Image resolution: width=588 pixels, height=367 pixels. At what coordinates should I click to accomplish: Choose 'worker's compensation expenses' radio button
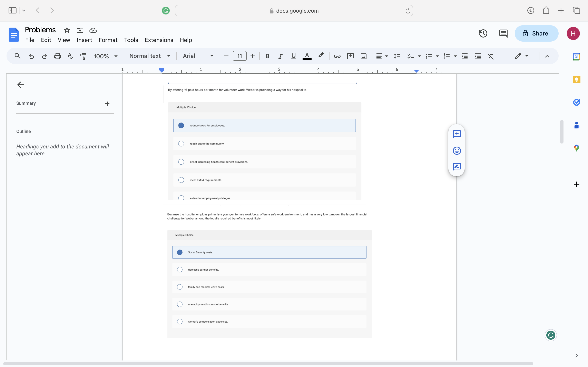pyautogui.click(x=179, y=322)
